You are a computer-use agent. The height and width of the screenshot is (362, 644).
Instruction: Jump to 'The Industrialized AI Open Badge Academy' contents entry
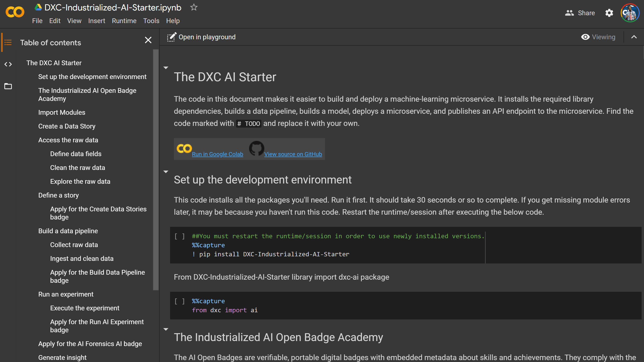point(87,94)
